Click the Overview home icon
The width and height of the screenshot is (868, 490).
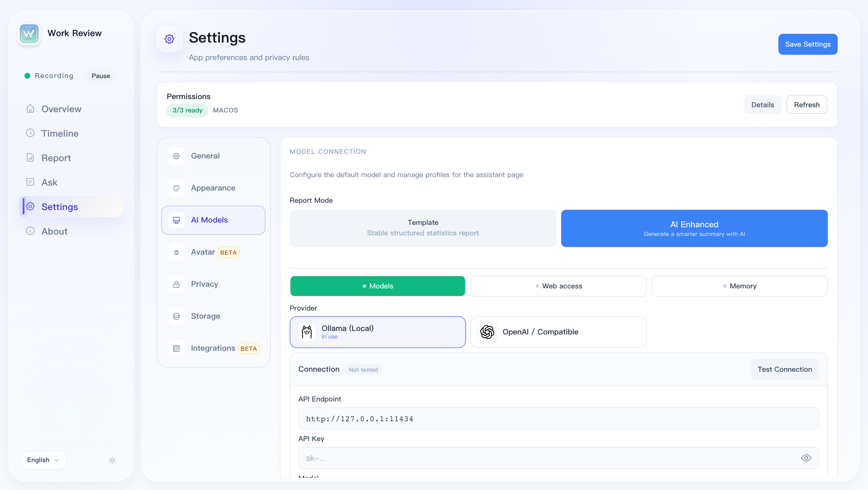point(30,109)
